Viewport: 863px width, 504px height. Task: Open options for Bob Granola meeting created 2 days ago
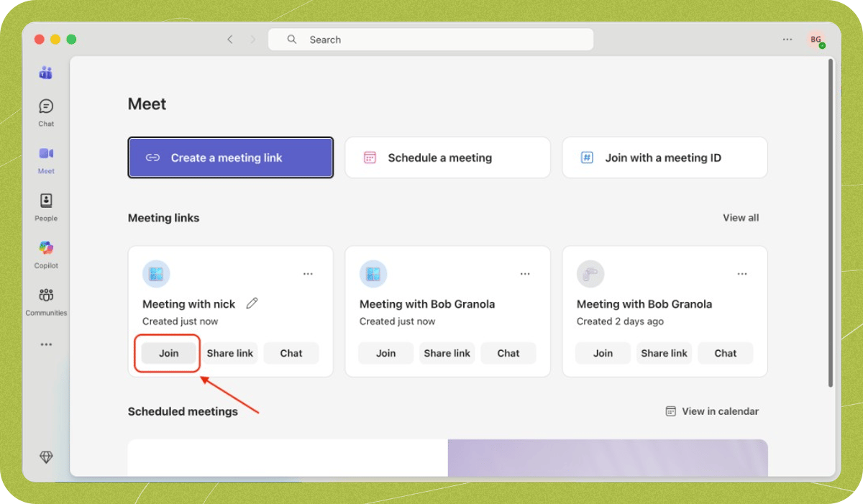742,274
